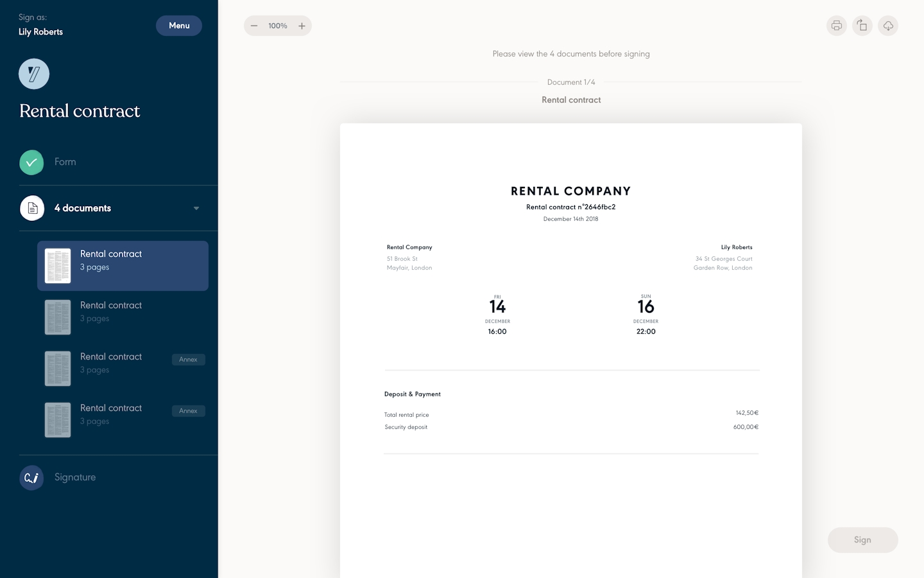Click the zoom out minus icon
Screen dimensions: 924x578
click(254, 26)
